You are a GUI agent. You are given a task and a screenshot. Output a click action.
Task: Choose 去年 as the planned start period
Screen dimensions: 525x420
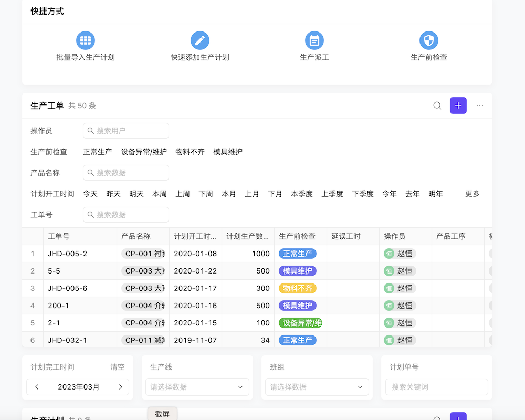(412, 193)
